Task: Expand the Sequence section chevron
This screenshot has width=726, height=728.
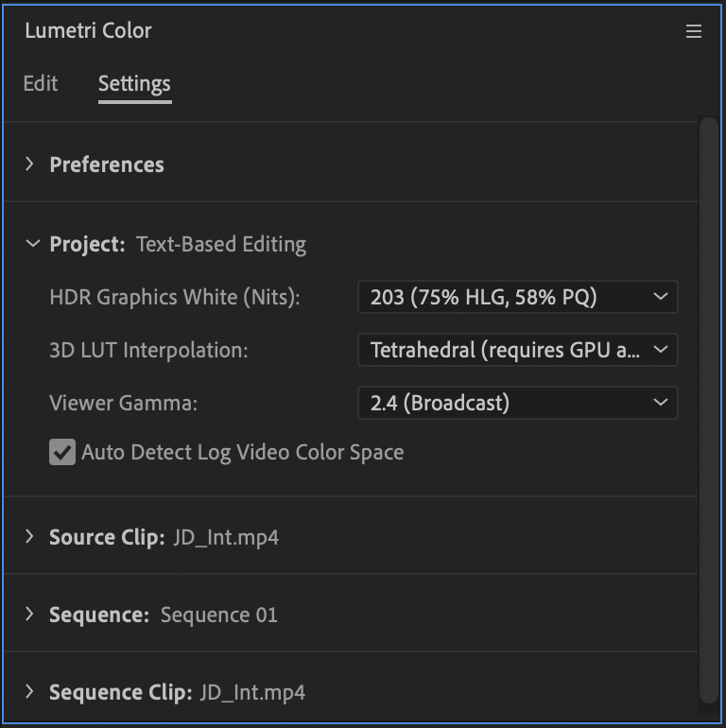Action: pyautogui.click(x=30, y=615)
